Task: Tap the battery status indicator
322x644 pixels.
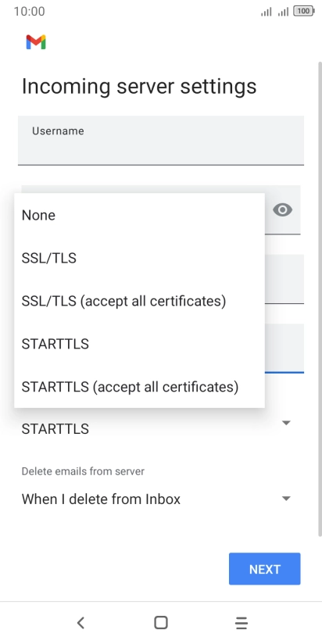Action: pos(303,12)
